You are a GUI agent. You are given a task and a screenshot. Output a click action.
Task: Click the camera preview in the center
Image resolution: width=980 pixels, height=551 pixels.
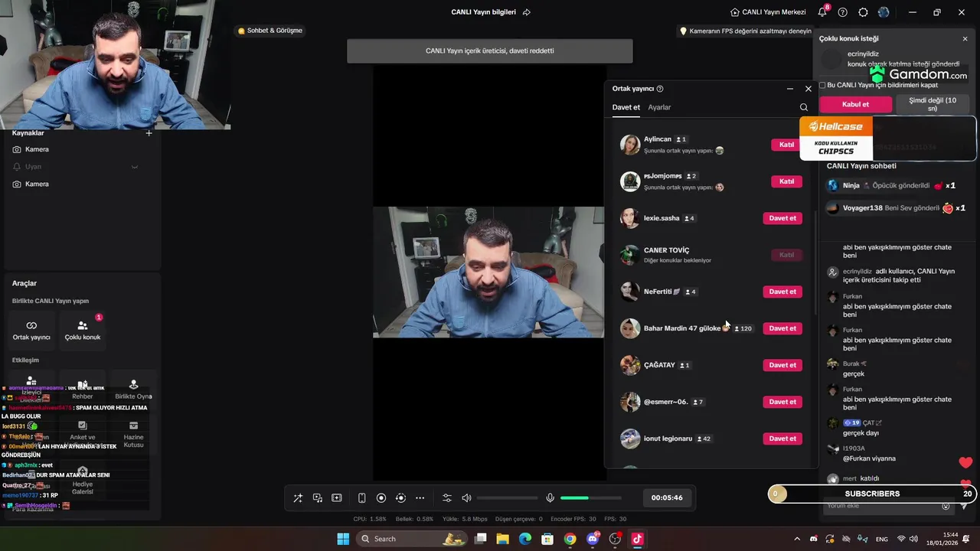(x=488, y=272)
